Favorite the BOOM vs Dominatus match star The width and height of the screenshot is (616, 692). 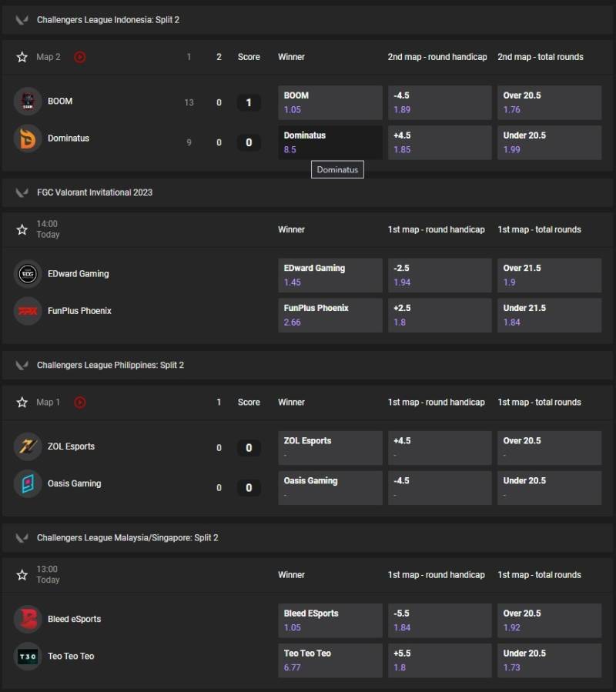[x=22, y=57]
